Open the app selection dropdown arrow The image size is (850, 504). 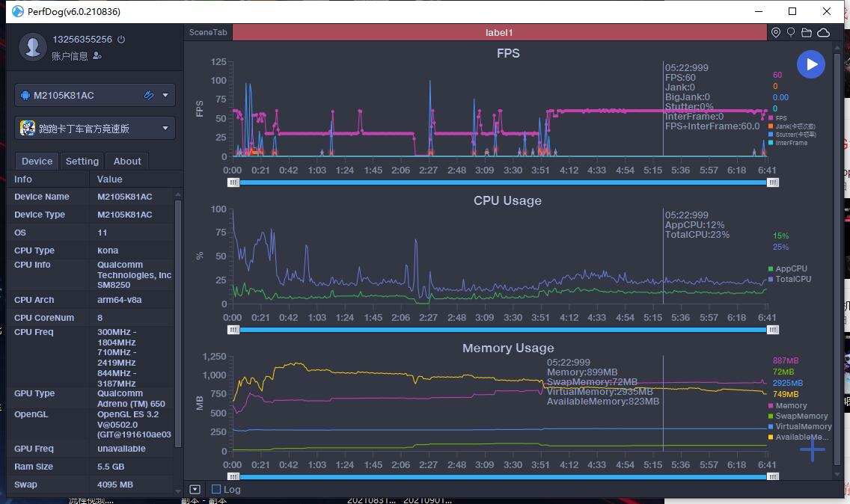pos(165,128)
